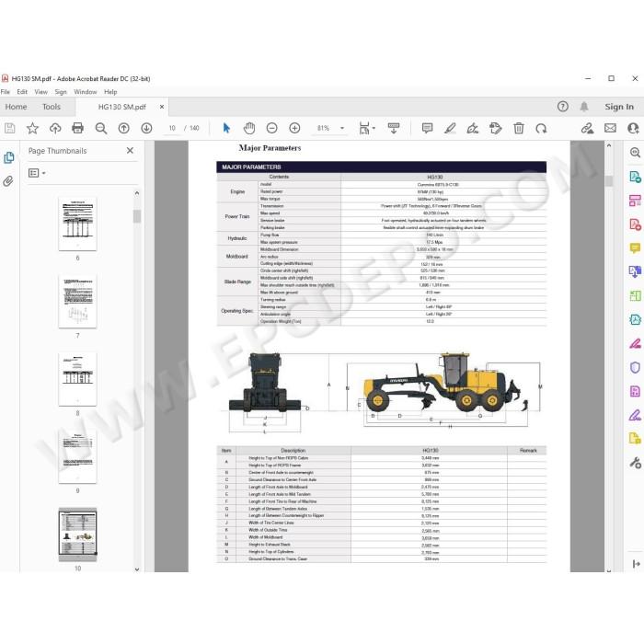Select page 10 thumbnail
The height and width of the screenshot is (644, 644).
point(77,535)
